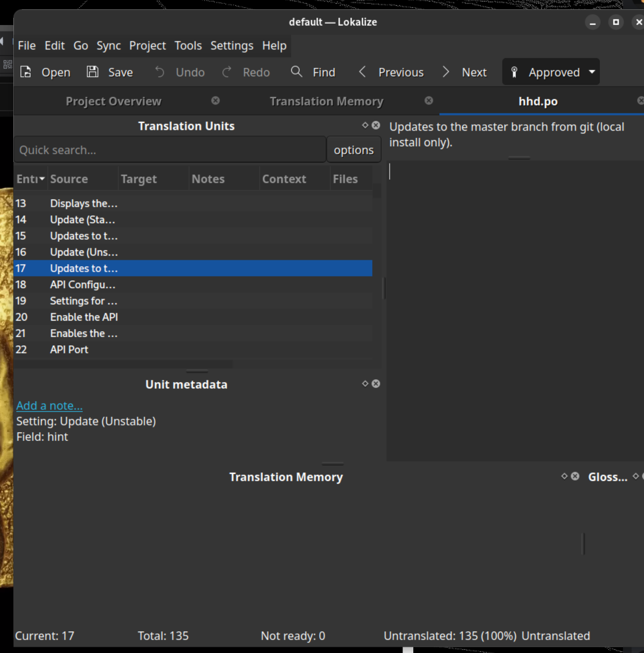
Task: Select entry 19 'Settings for …'
Action: tap(193, 301)
